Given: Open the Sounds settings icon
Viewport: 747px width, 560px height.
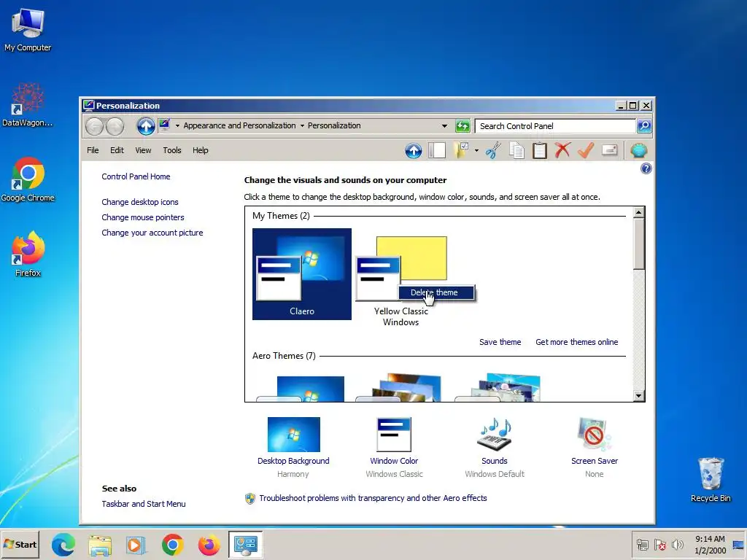Looking at the screenshot, I should [x=495, y=434].
